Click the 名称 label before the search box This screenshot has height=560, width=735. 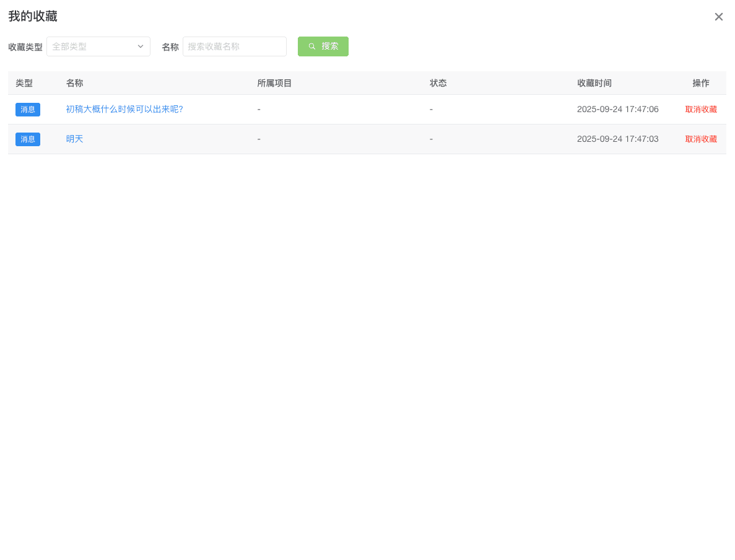[170, 46]
